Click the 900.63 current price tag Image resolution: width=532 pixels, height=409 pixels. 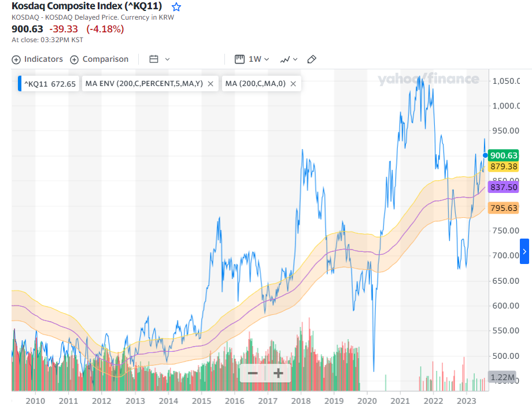click(504, 155)
